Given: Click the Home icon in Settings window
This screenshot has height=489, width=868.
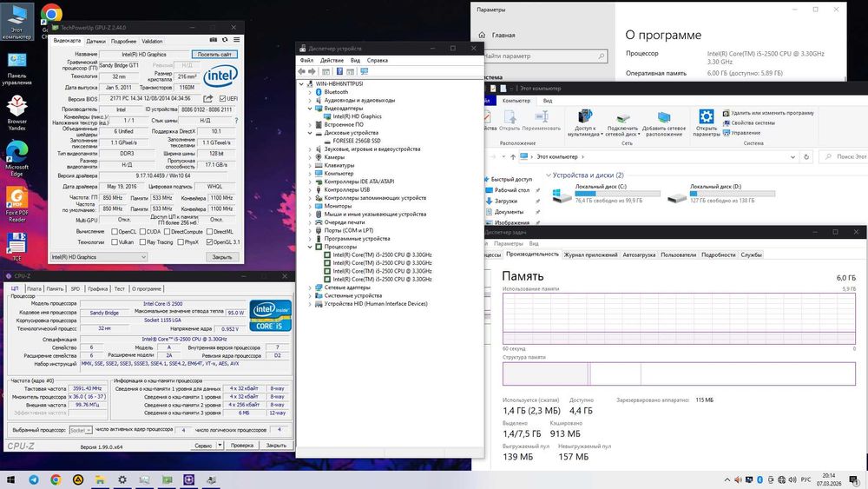Looking at the screenshot, I should [482, 35].
